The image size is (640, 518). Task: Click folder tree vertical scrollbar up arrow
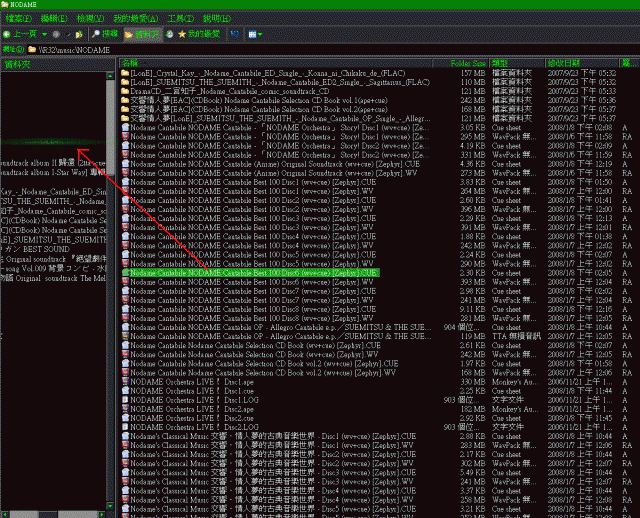click(110, 76)
